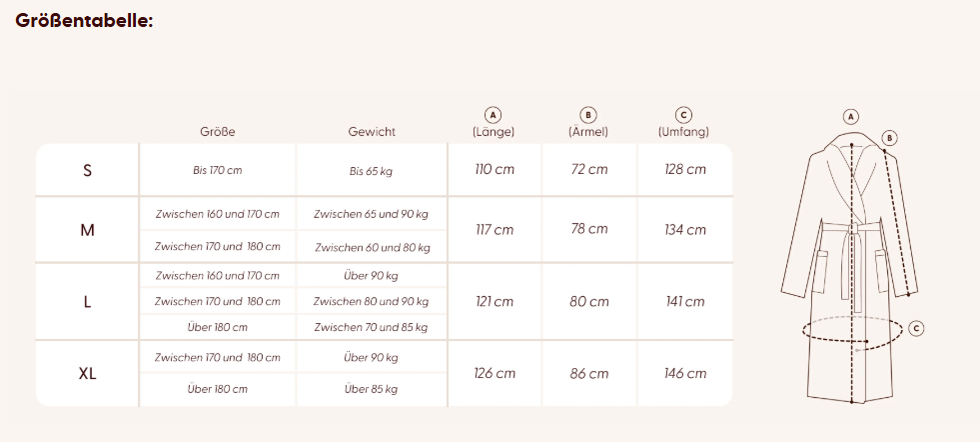Viewport: 980px width, 442px height.
Task: Click the C marker beside the robe's waist ellipse
Action: point(916,328)
